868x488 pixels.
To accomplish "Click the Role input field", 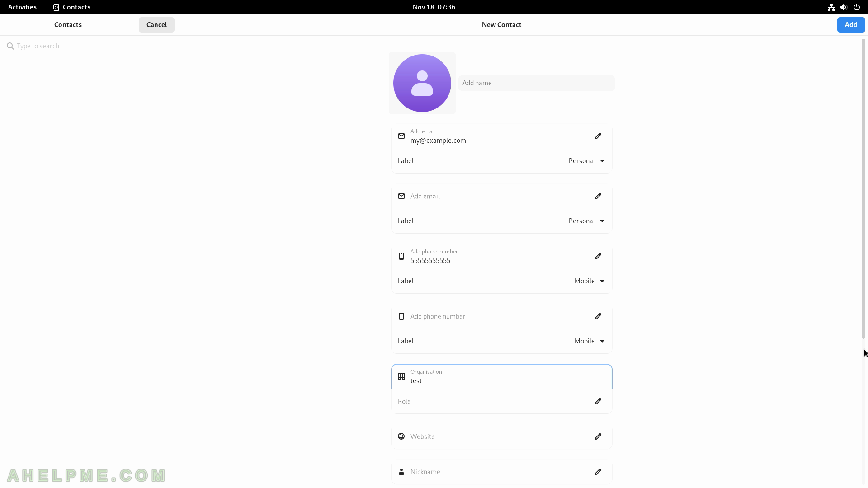I will (x=502, y=401).
